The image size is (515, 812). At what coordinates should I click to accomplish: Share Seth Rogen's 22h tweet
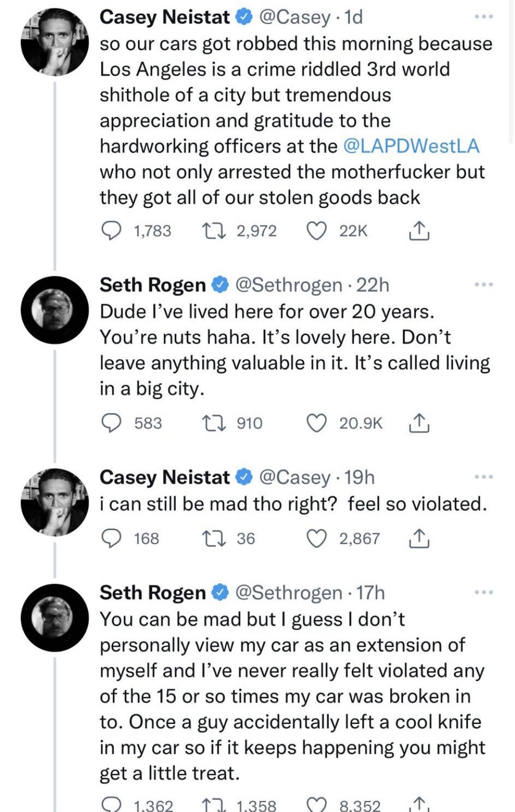[x=419, y=423]
